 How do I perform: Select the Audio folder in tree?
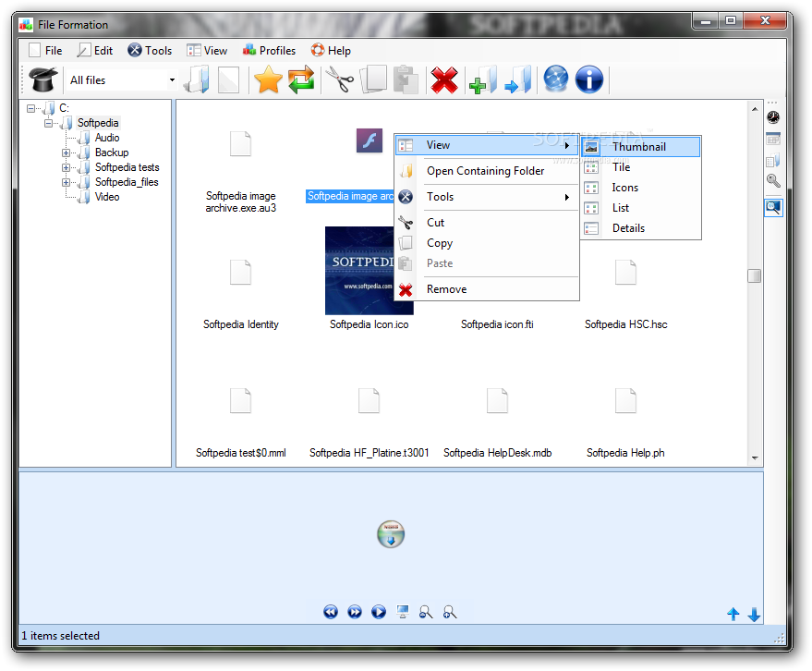(x=107, y=138)
